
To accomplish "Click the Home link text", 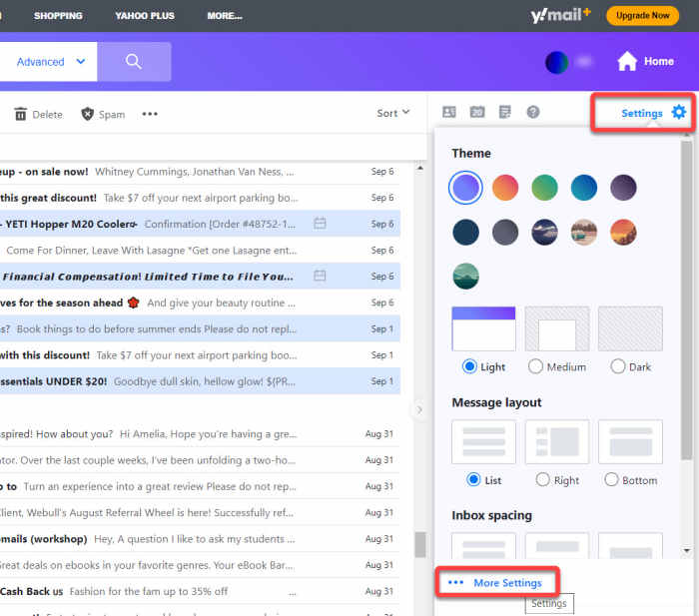I will point(658,61).
